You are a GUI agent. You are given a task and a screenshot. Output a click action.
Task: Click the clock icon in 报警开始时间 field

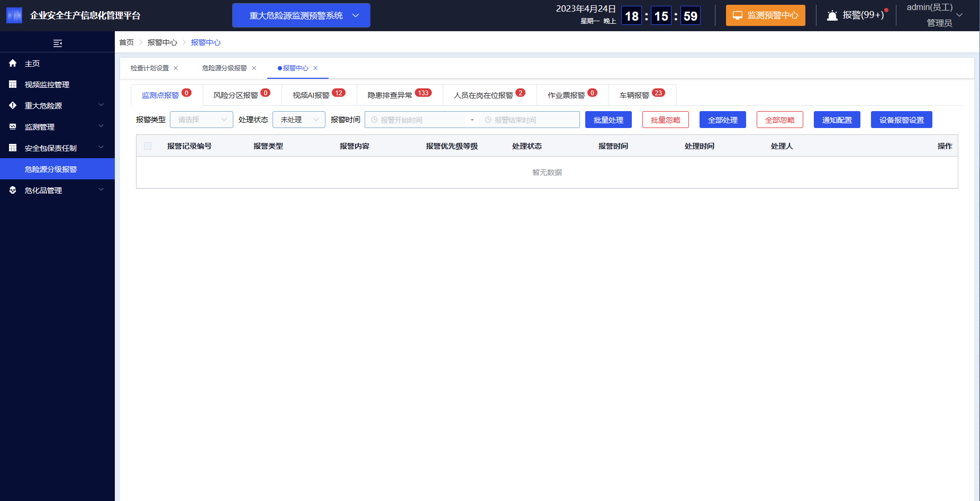tap(374, 120)
